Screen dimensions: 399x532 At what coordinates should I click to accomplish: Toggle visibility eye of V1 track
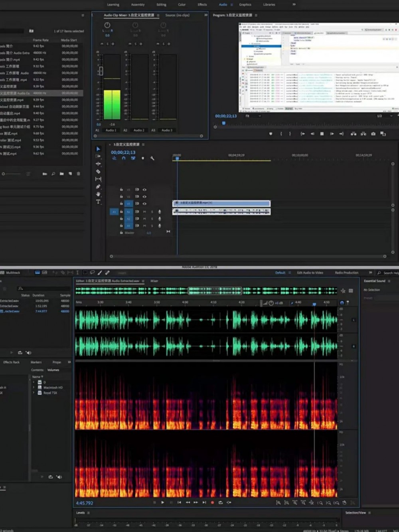pos(144,204)
